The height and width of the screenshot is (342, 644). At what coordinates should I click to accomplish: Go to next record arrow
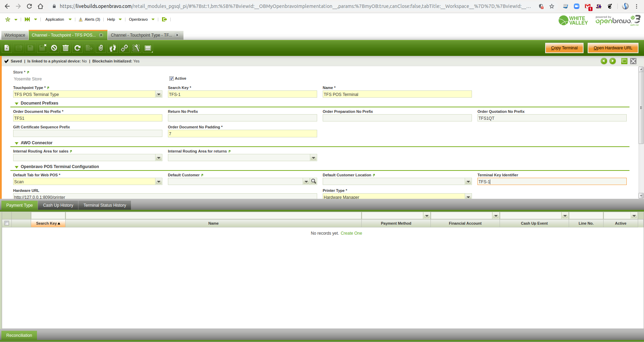[613, 61]
